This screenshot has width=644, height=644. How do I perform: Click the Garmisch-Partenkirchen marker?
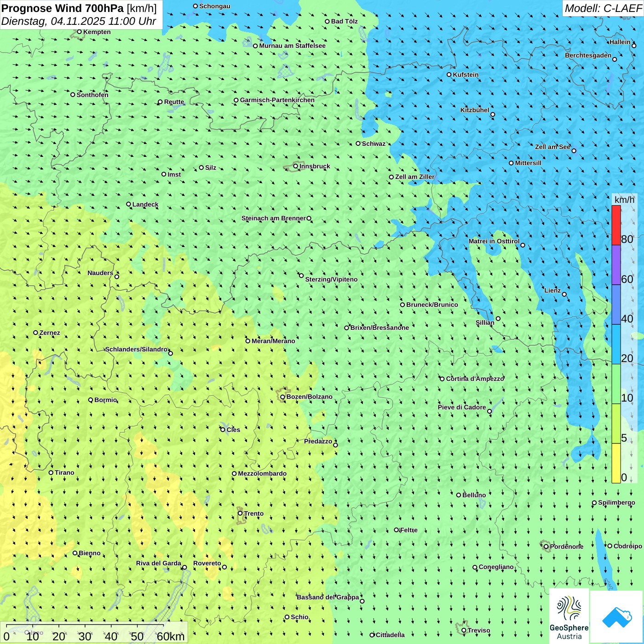coord(236,100)
